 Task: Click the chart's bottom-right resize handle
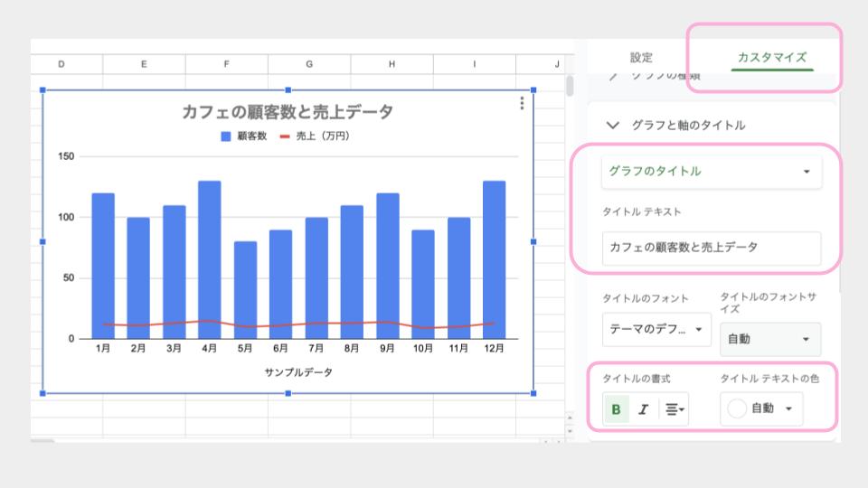click(533, 393)
